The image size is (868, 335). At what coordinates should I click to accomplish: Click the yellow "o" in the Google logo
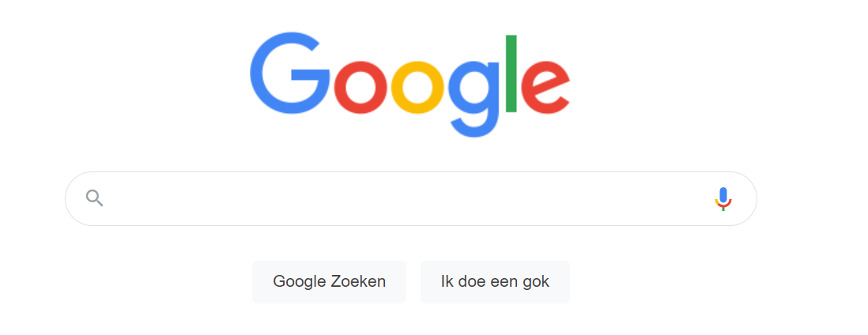pyautogui.click(x=417, y=88)
